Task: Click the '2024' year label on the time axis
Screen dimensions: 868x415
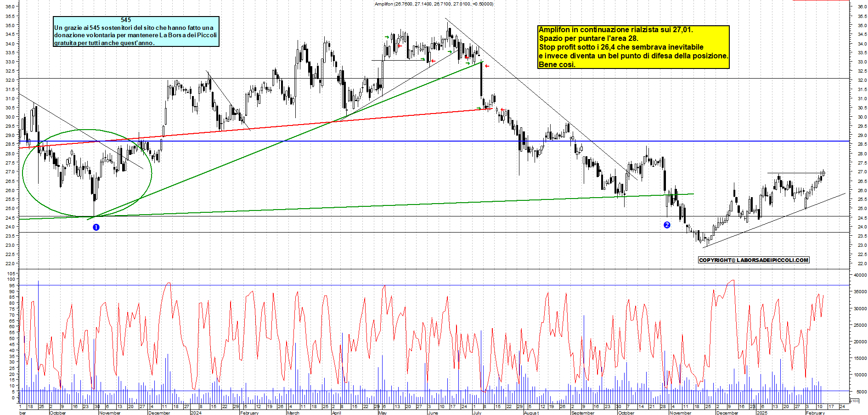Action: click(196, 413)
